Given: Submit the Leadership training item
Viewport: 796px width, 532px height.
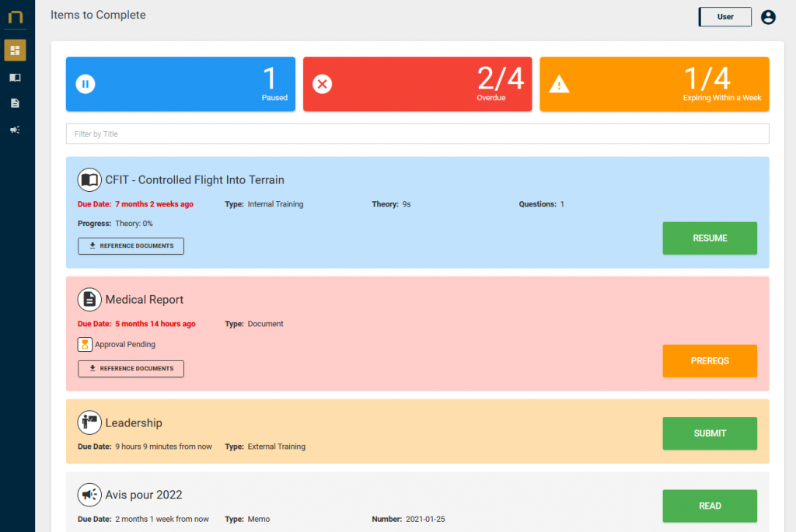Looking at the screenshot, I should [710, 433].
